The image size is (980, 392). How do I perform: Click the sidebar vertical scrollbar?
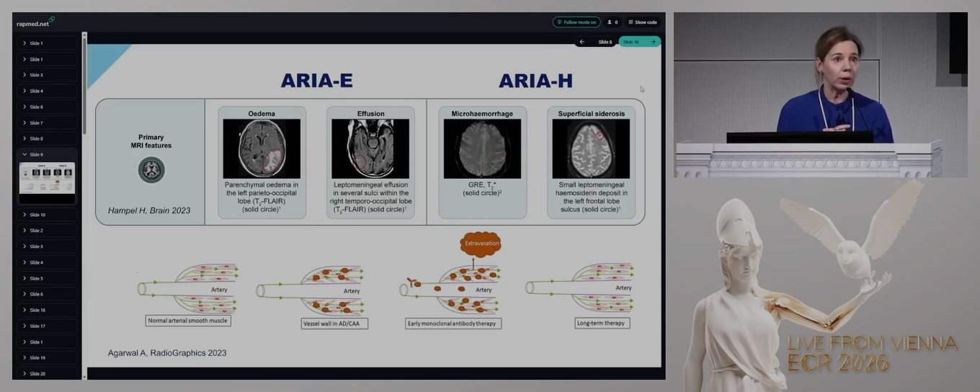(x=84, y=86)
